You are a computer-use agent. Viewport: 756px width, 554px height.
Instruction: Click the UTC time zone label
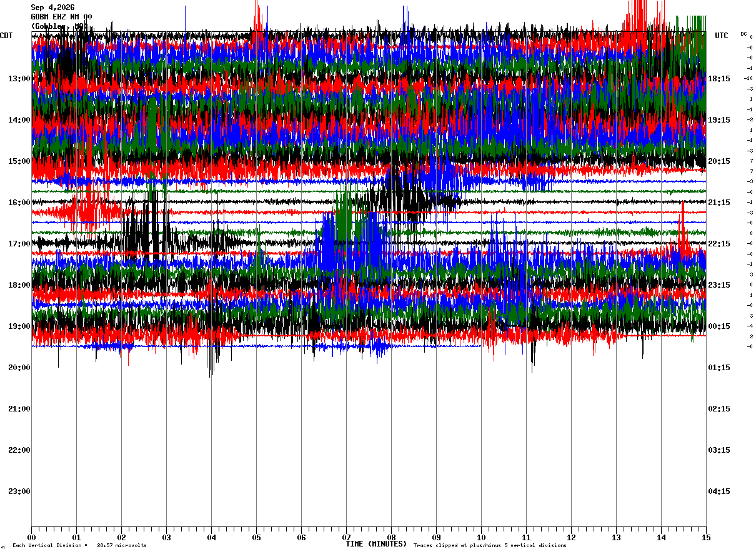coord(722,36)
